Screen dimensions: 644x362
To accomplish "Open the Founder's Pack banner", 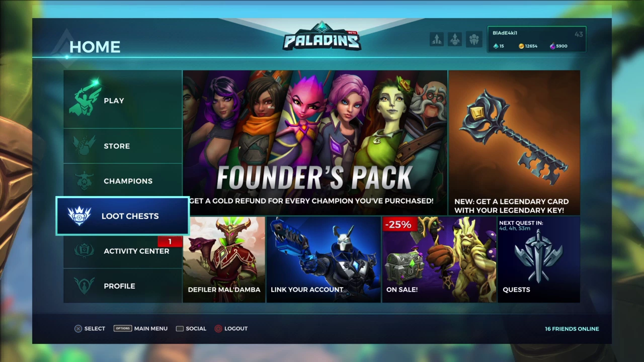I will tap(315, 143).
